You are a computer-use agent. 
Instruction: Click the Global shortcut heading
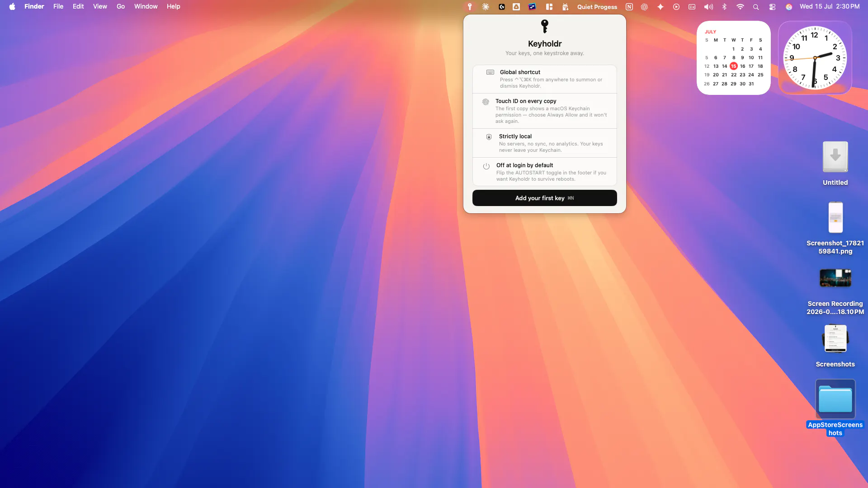[x=520, y=72]
